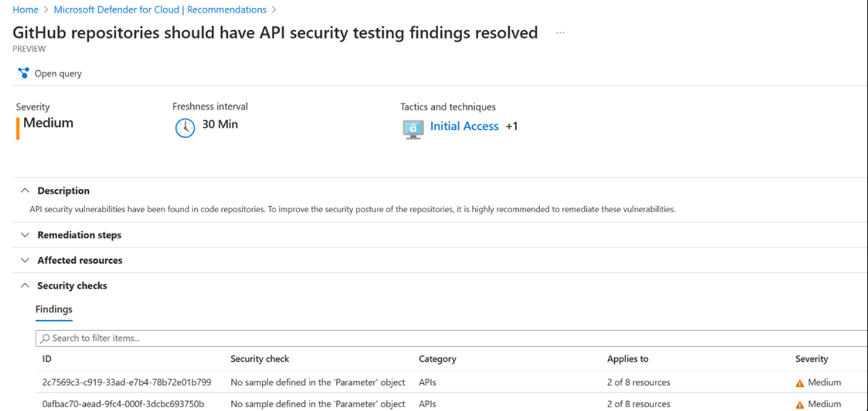Sort findings by Severity column header
The width and height of the screenshot is (868, 411).
tap(811, 359)
